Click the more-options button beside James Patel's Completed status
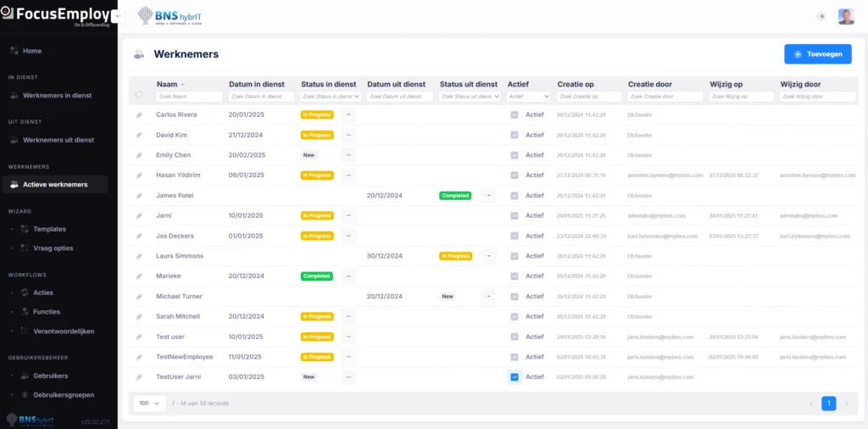Image resolution: width=868 pixels, height=429 pixels. coord(487,195)
